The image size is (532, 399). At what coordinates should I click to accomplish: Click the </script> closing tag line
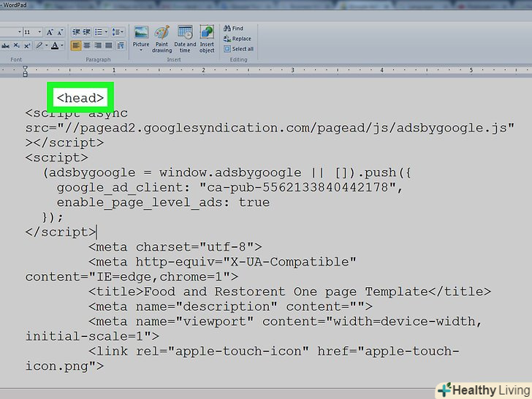[x=61, y=232]
